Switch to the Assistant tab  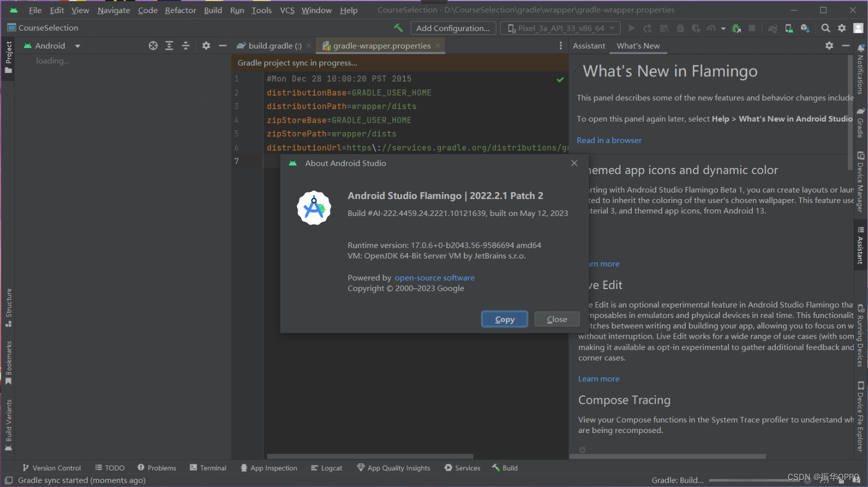589,46
